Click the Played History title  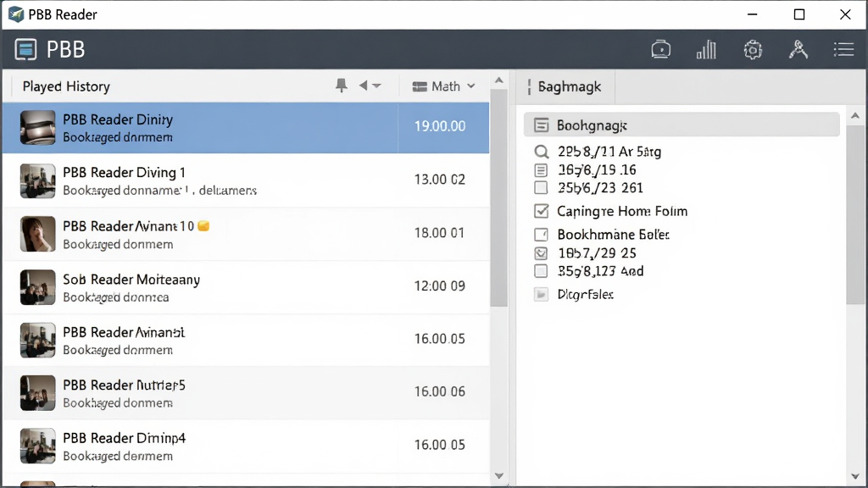tap(66, 87)
